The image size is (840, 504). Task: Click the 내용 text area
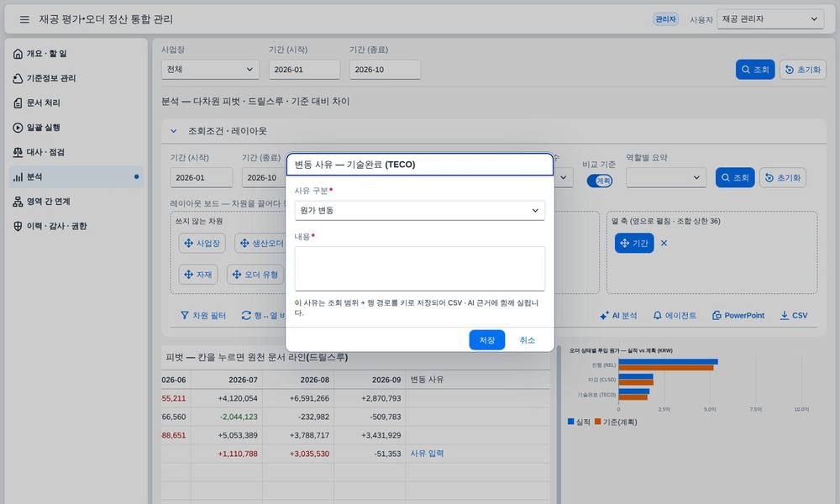click(x=419, y=269)
